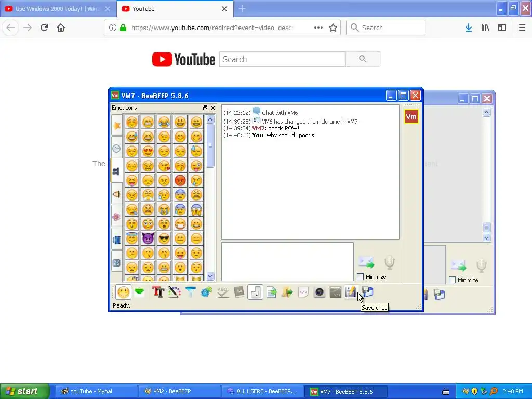This screenshot has width=532, height=399.
Task: Reload the page in browser
Action: (44, 28)
